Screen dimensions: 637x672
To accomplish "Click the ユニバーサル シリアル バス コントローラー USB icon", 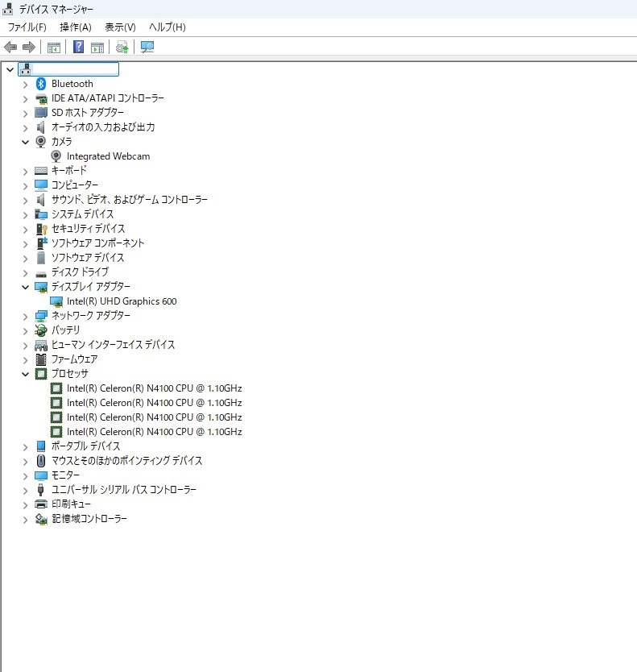I will pos(41,489).
